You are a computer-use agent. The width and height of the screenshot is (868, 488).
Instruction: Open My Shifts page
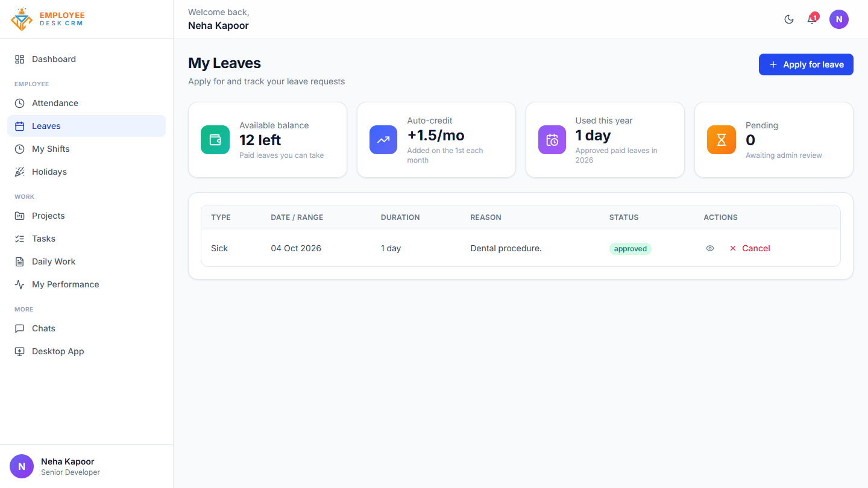(86, 149)
